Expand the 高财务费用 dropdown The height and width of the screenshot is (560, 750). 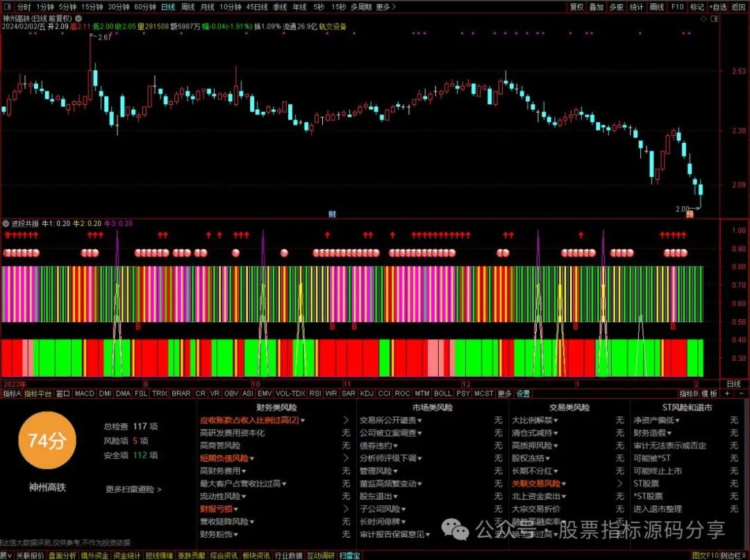coord(244,471)
